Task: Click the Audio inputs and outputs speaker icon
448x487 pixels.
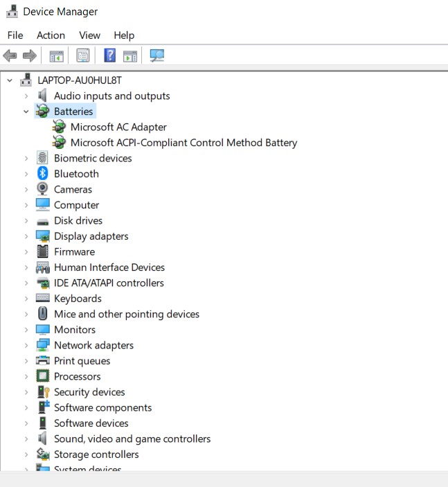Action: (42, 96)
